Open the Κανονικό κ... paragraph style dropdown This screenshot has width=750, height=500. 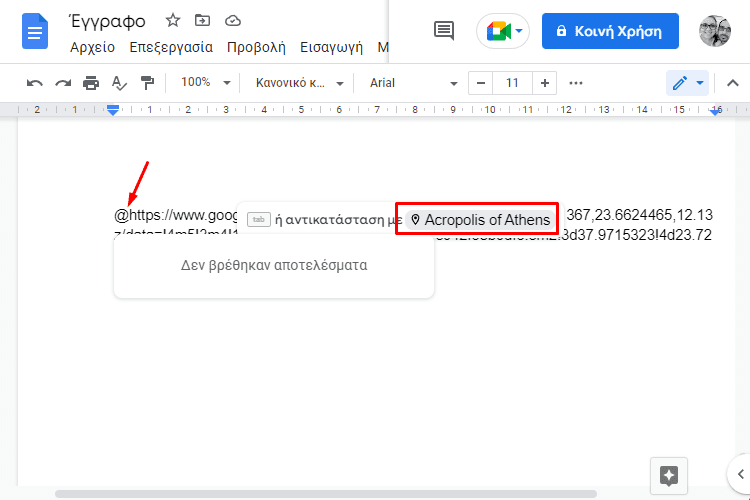tap(300, 83)
